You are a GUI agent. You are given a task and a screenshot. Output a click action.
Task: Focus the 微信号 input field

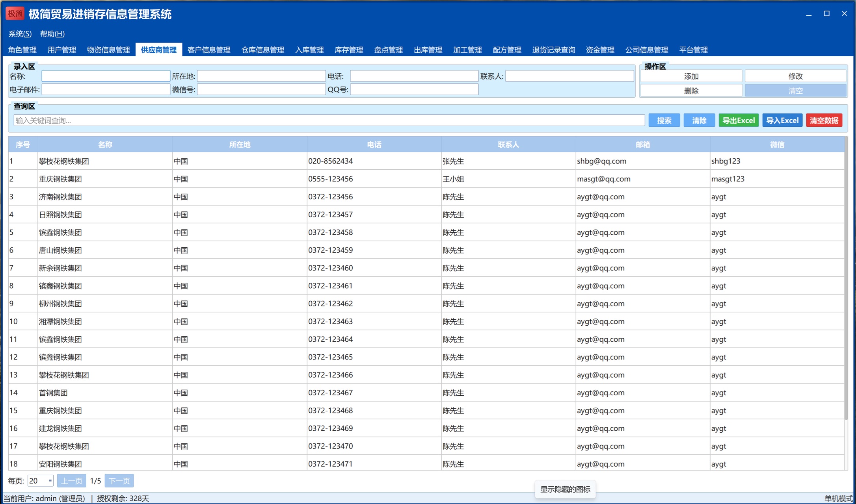coord(261,90)
